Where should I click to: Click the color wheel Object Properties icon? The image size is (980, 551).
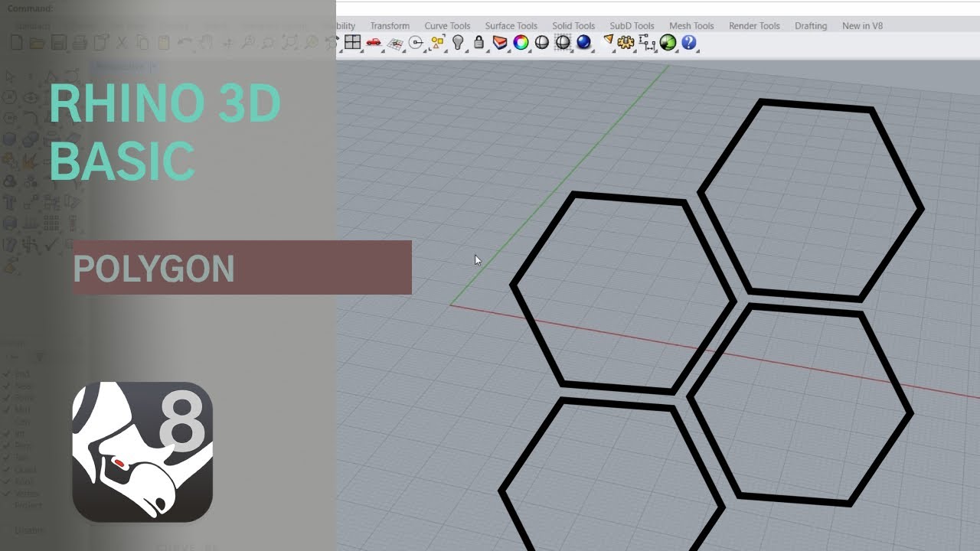point(521,43)
